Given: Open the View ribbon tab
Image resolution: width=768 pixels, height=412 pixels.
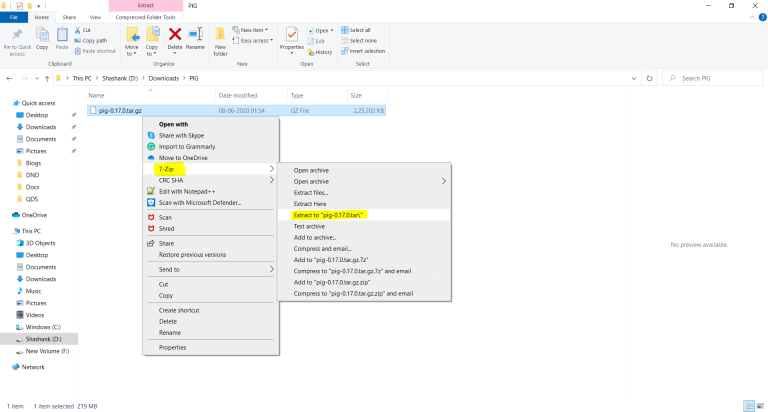Looking at the screenshot, I should (95, 17).
